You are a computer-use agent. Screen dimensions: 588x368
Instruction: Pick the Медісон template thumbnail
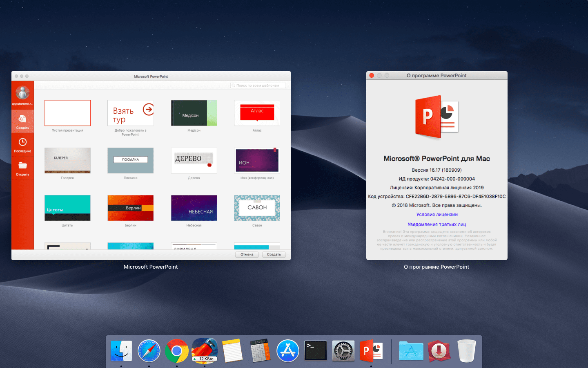click(x=194, y=113)
